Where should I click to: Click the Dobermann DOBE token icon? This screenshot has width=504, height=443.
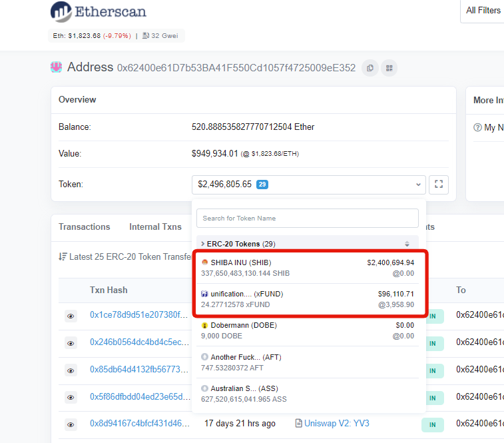click(x=204, y=325)
